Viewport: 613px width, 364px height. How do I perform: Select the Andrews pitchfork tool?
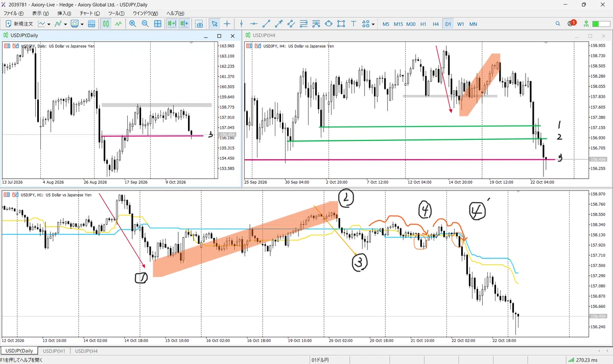(316, 24)
